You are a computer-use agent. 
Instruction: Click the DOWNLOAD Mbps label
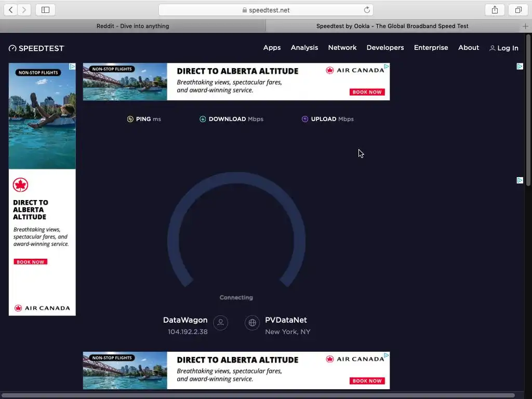point(236,119)
